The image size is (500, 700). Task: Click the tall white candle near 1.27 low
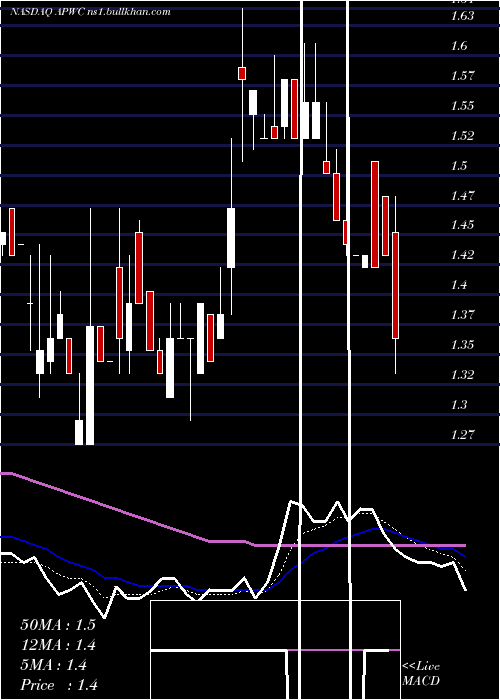tap(90, 385)
